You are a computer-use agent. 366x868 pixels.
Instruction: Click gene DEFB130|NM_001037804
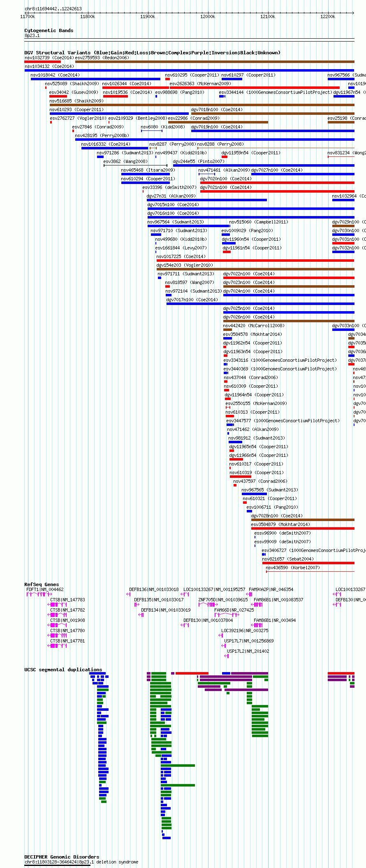[x=208, y=620]
